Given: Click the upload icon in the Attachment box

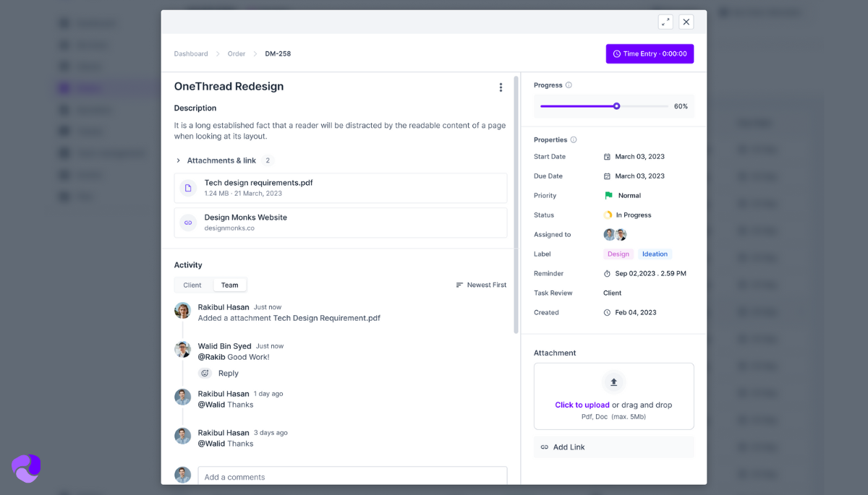Looking at the screenshot, I should point(613,382).
